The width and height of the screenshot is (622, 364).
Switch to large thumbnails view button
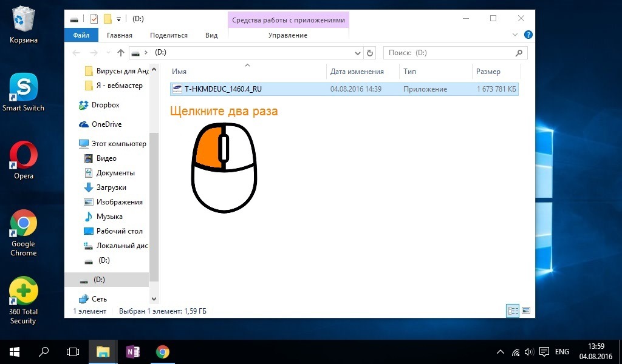point(526,311)
